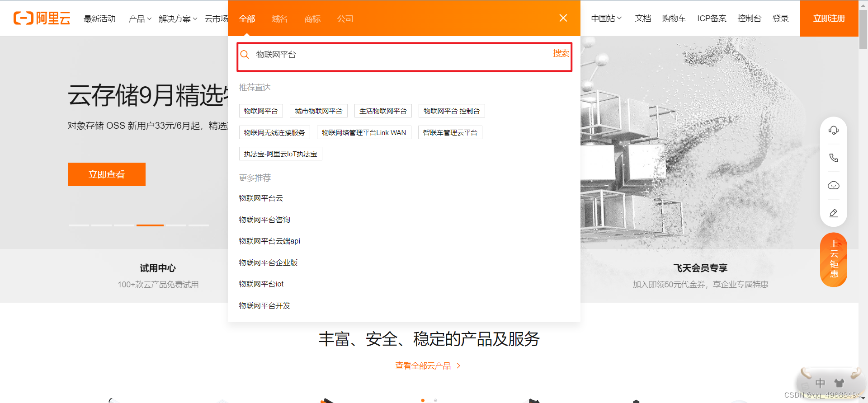Select the 物联网平台 控制台 tag
868x403 pixels.
click(x=452, y=111)
